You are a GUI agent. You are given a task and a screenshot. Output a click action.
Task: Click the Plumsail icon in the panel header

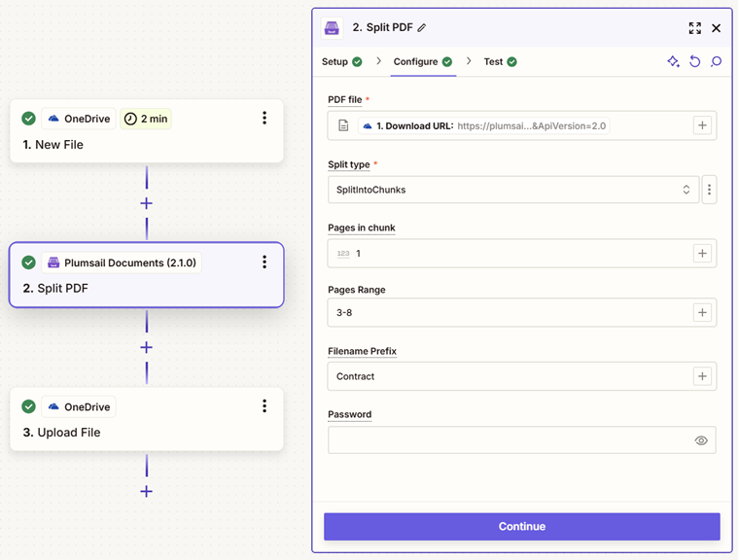(x=332, y=28)
